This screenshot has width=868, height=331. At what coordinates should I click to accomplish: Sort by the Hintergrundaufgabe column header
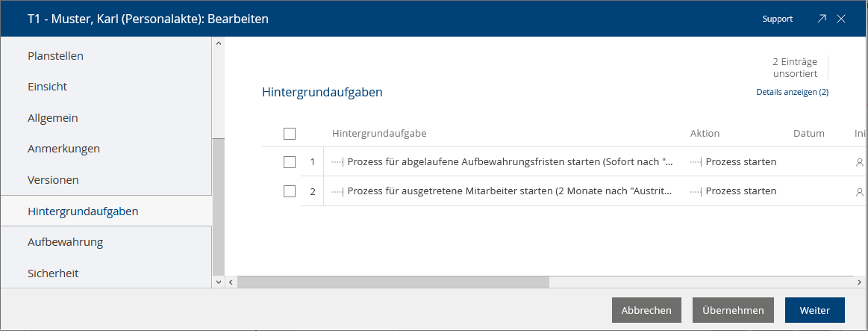tap(379, 134)
